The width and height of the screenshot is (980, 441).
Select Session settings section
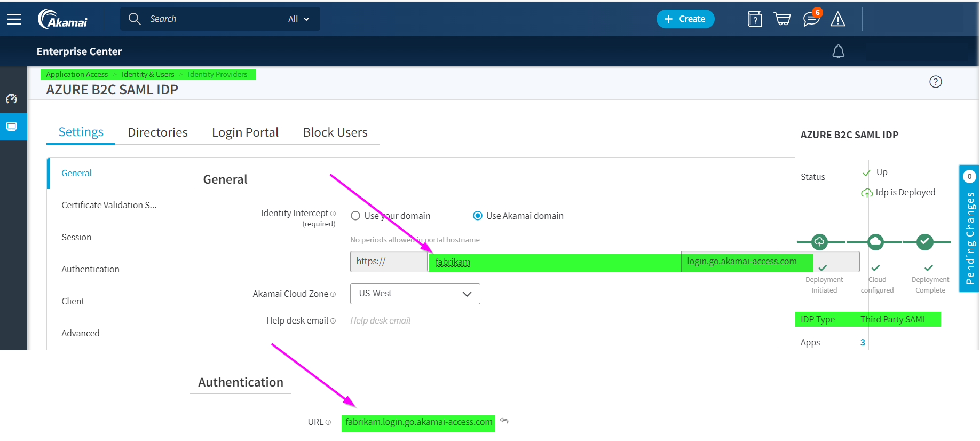(107, 237)
